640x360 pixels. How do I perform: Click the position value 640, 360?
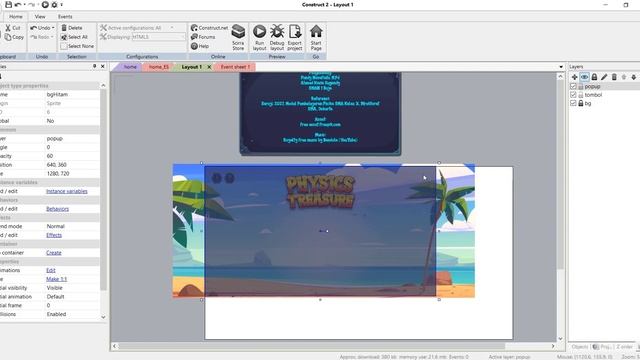coord(57,165)
